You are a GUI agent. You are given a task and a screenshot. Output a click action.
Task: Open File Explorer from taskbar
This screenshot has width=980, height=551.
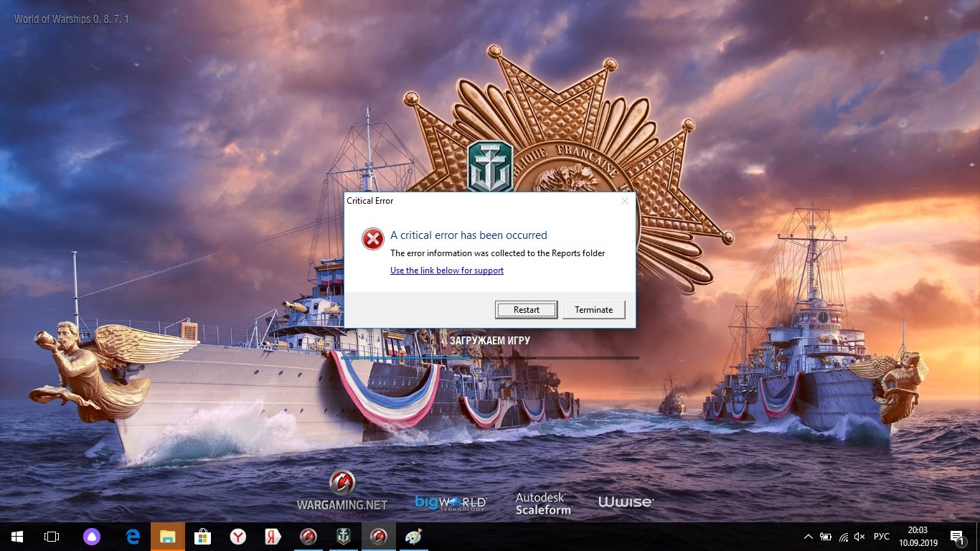[x=167, y=537]
